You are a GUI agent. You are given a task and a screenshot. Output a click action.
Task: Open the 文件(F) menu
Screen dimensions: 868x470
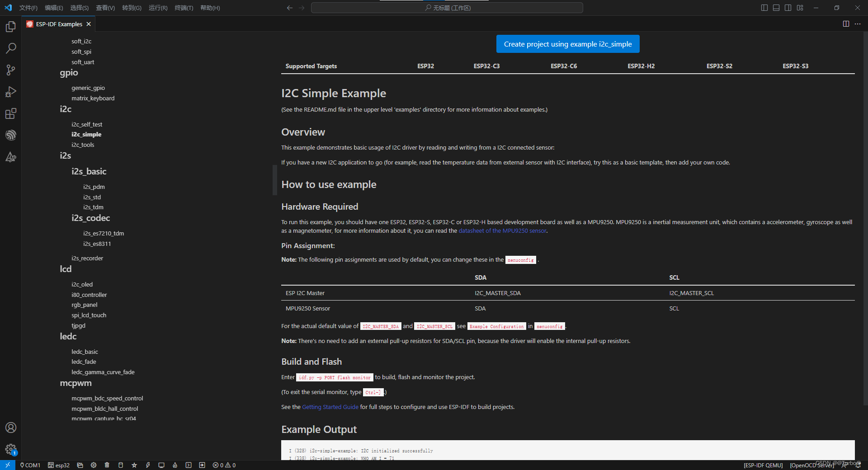28,8
